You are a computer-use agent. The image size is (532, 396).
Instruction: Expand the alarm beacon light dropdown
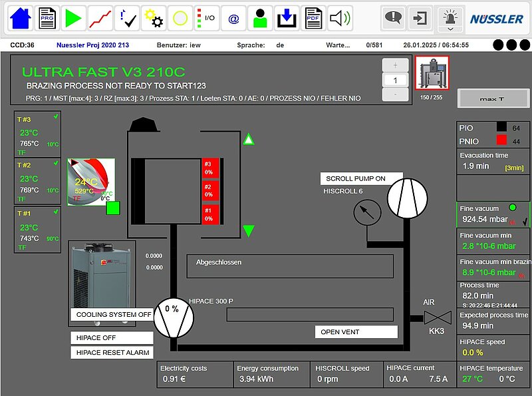tap(450, 29)
